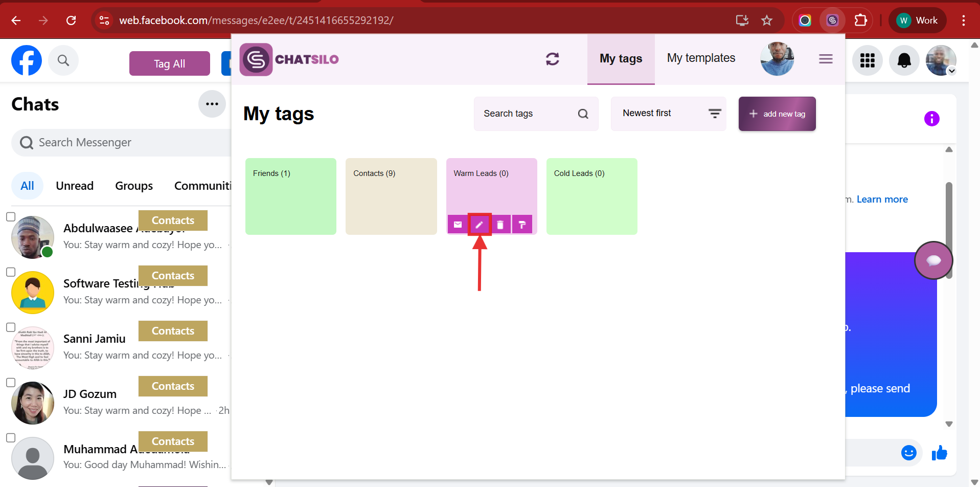Click the page scrollbar up arrow
980x487 pixels.
pyautogui.click(x=974, y=45)
